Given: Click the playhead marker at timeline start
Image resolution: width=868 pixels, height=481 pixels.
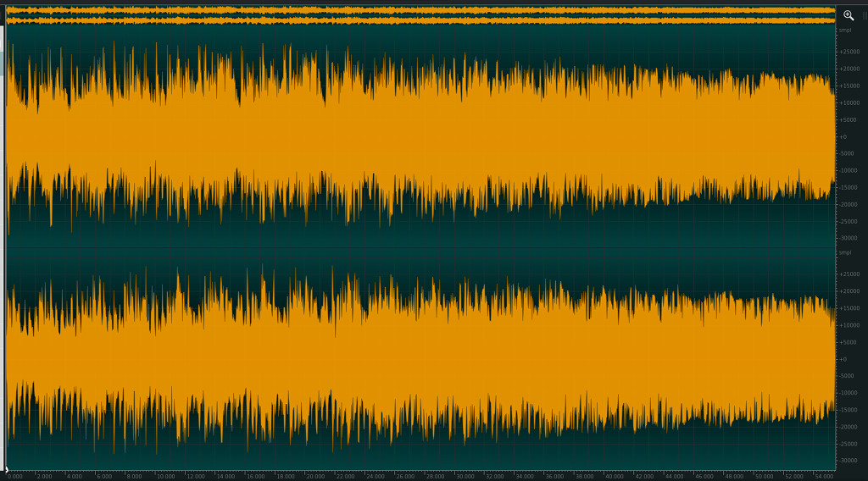Looking at the screenshot, I should [7, 468].
